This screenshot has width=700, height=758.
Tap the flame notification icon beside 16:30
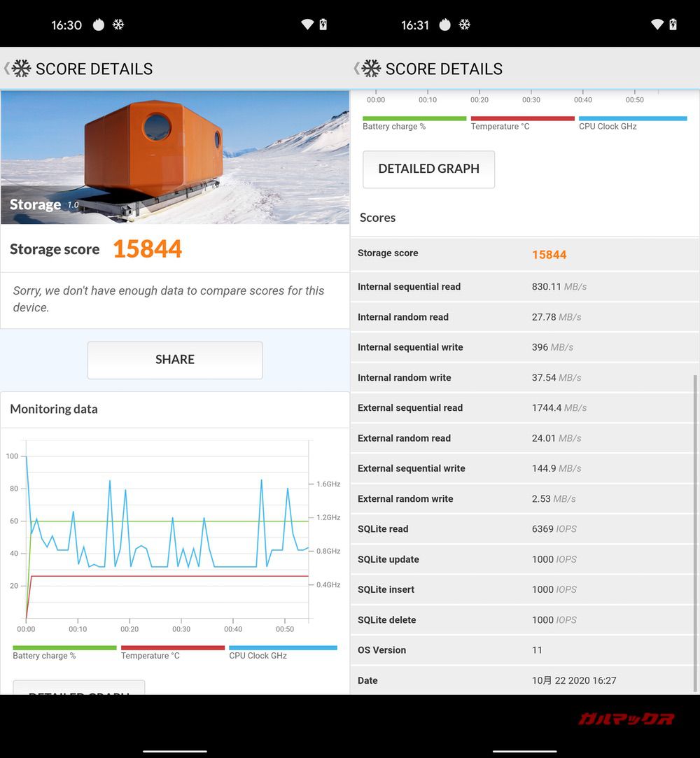pyautogui.click(x=98, y=24)
